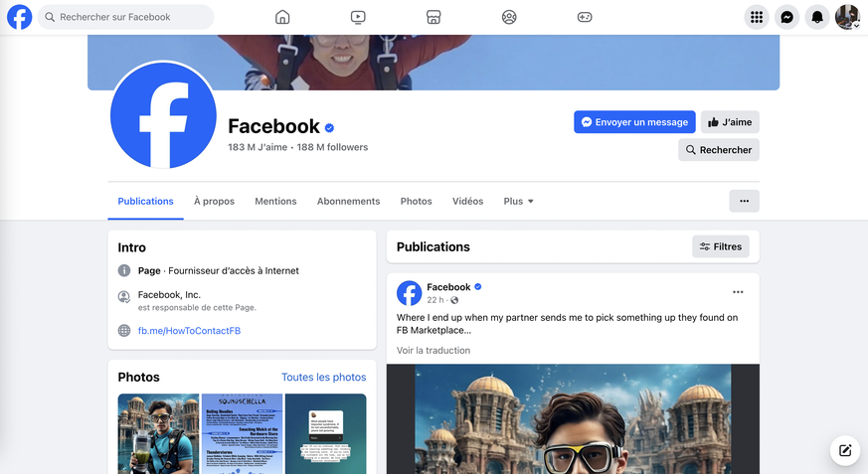
Task: Select the Publications tab
Action: click(145, 202)
